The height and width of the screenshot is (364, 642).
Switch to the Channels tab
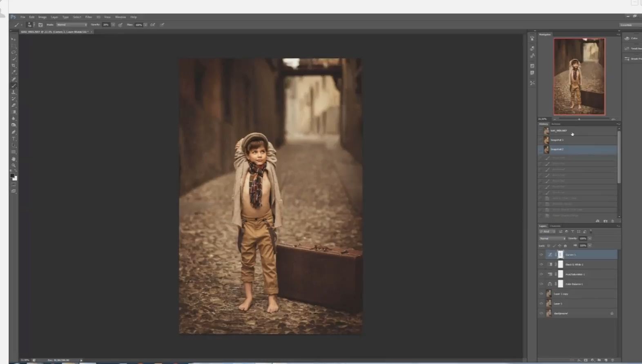(x=555, y=226)
